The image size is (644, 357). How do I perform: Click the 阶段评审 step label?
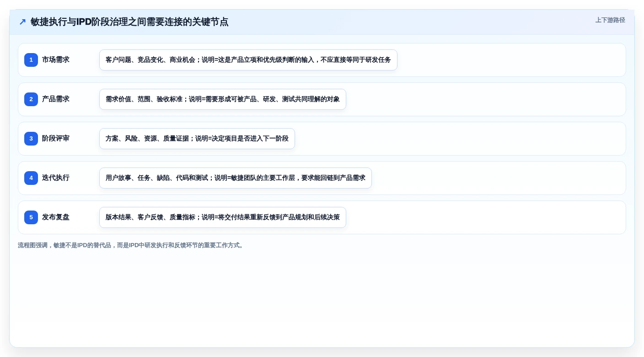(56, 138)
